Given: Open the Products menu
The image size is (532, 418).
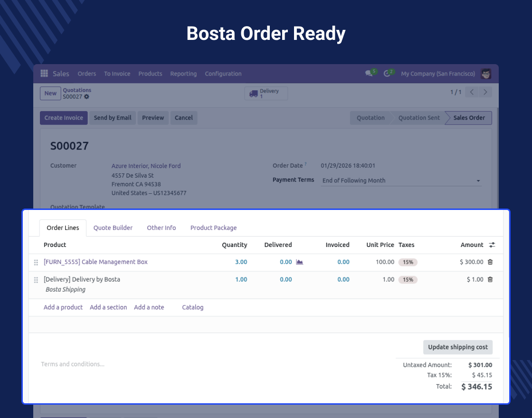Looking at the screenshot, I should coord(150,74).
